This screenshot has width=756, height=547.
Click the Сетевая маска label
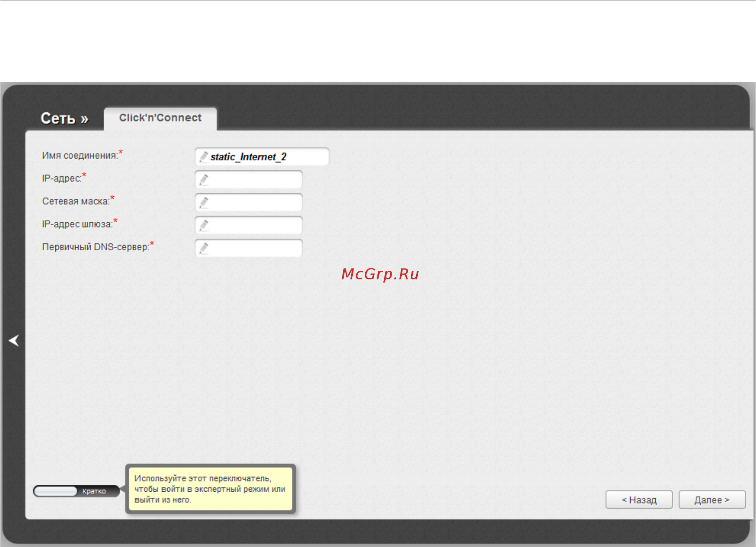[x=76, y=201]
